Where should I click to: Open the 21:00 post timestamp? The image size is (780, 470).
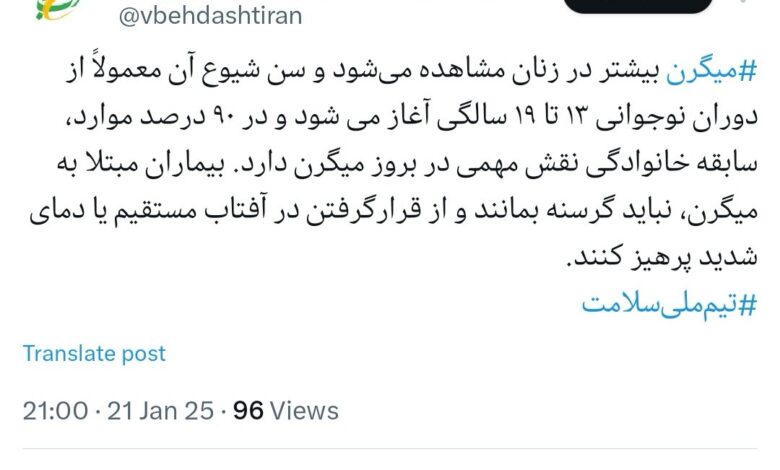click(x=55, y=411)
